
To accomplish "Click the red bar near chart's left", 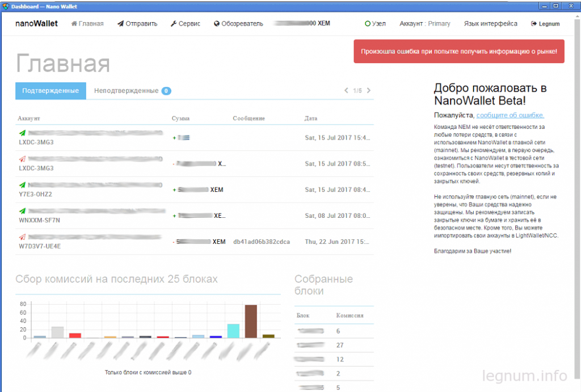I will tap(75, 335).
